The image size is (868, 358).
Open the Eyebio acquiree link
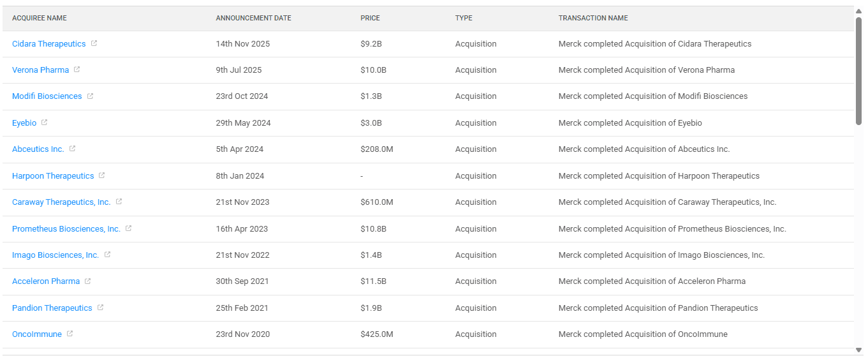(24, 123)
